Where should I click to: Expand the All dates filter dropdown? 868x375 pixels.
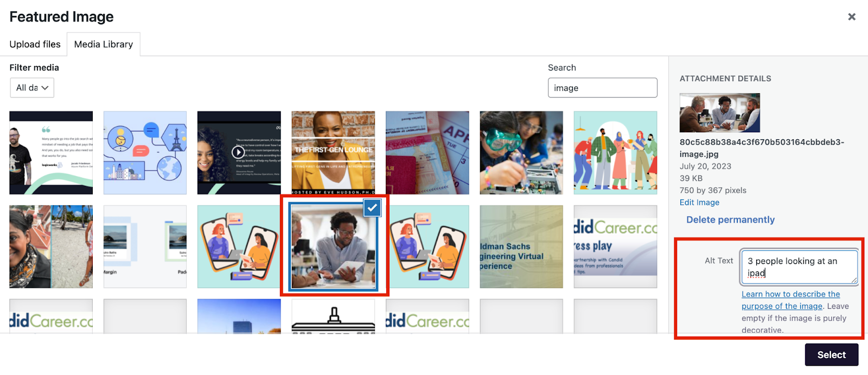click(x=32, y=88)
